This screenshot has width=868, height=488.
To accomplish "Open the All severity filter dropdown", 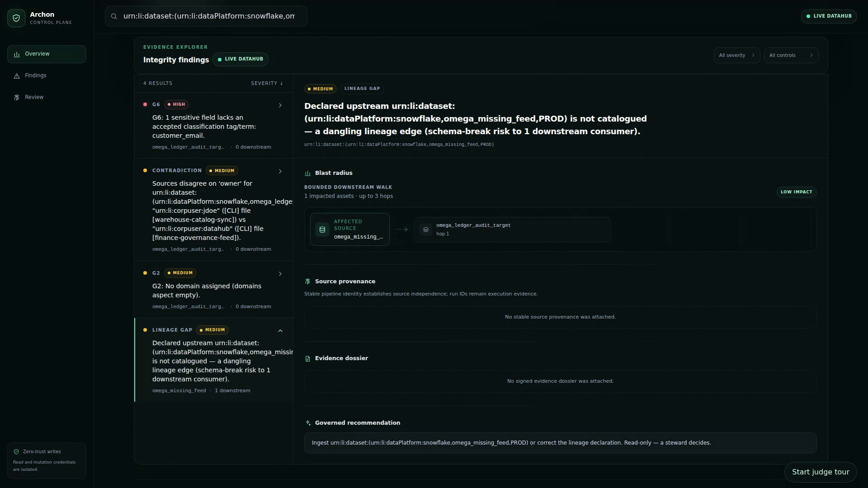I will tap(737, 56).
